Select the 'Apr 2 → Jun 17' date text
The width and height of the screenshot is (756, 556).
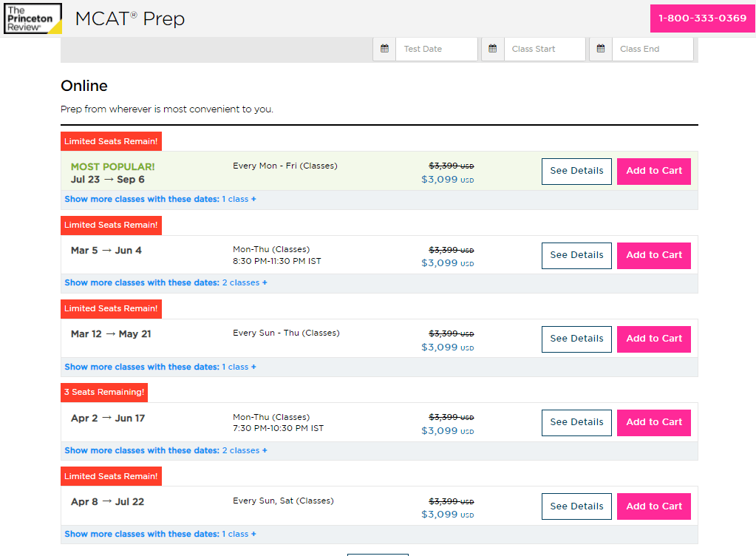(x=107, y=418)
